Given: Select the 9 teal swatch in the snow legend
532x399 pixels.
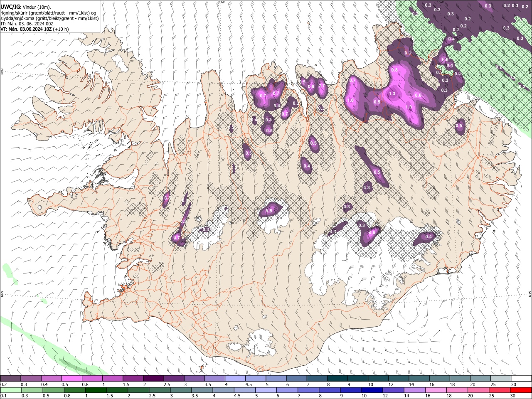Looking at the screenshot, I should (x=357, y=378).
